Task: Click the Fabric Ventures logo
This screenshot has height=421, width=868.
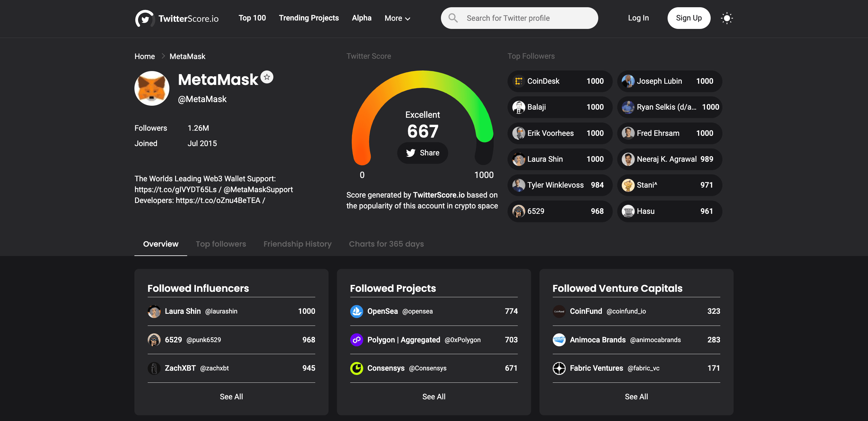Action: tap(559, 368)
